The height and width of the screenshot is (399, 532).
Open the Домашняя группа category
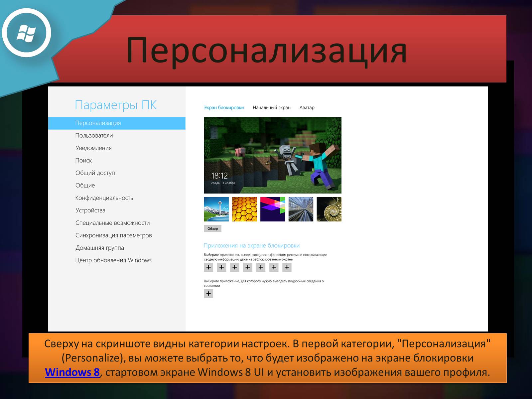pyautogui.click(x=100, y=248)
